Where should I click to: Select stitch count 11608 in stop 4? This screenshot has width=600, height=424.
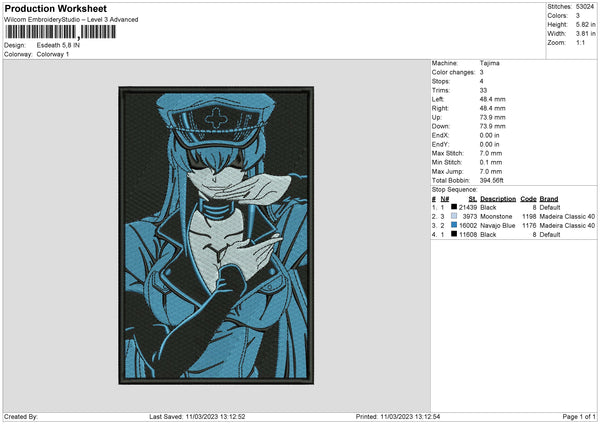click(468, 235)
